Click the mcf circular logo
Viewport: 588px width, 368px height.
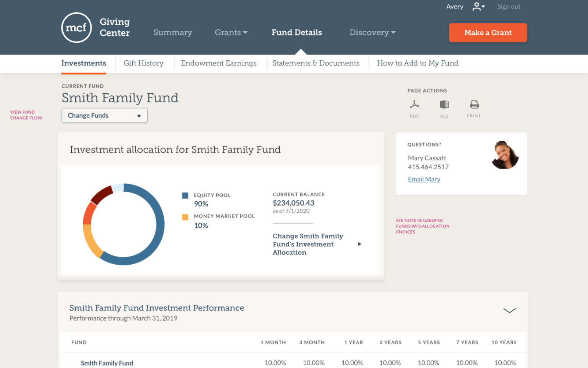[76, 28]
